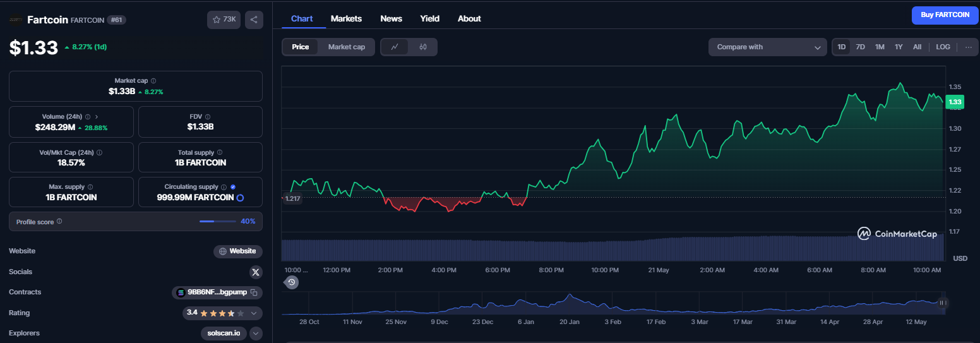Expand the Rating 3.4 dropdown chevron
980x343 pixels.
pos(254,313)
